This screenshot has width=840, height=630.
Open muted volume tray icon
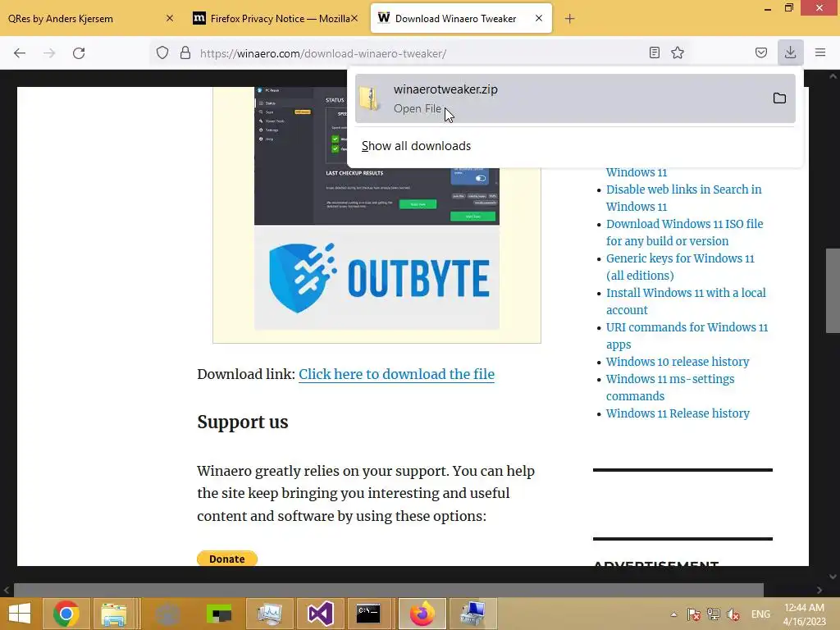pyautogui.click(x=733, y=614)
